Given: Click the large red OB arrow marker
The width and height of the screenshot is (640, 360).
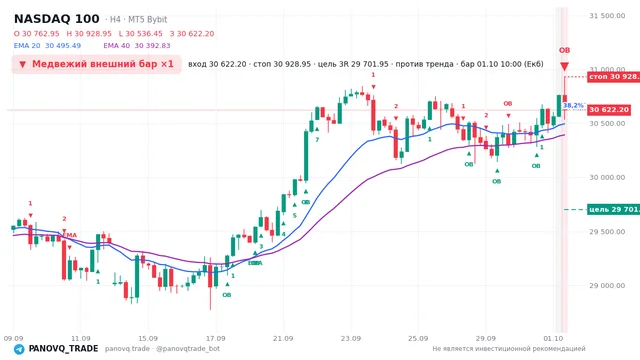Looking at the screenshot, I should (x=564, y=67).
